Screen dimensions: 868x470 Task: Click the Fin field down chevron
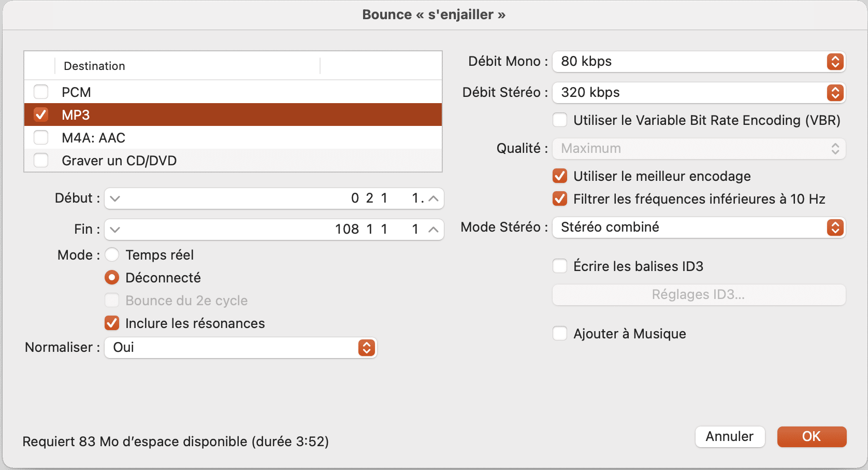pos(115,230)
